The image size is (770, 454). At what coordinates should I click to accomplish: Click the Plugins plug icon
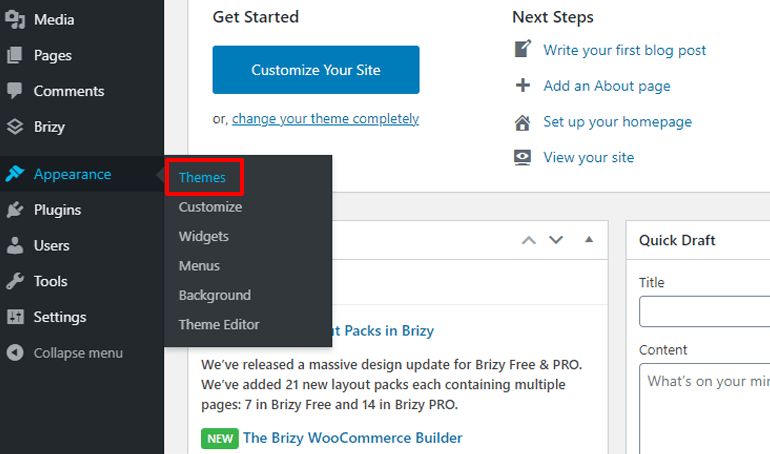tap(15, 210)
